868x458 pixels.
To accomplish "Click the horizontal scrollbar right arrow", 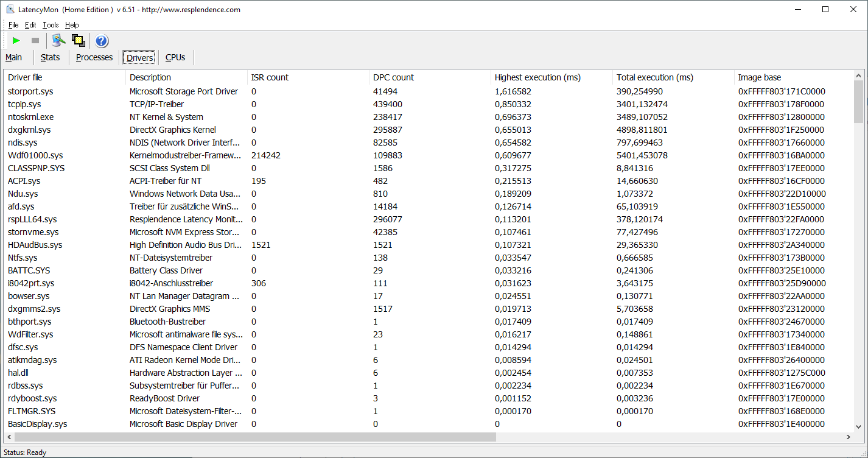I will click(848, 437).
